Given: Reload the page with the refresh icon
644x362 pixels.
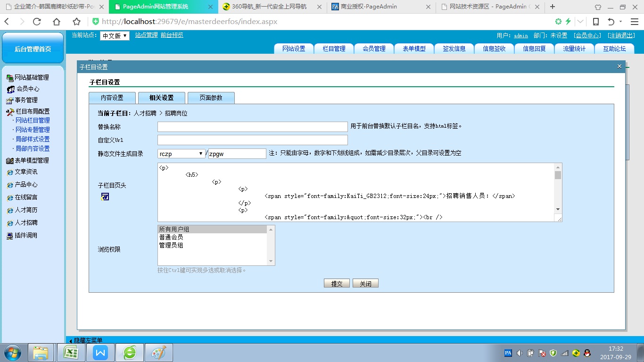Looking at the screenshot, I should coord(37,22).
